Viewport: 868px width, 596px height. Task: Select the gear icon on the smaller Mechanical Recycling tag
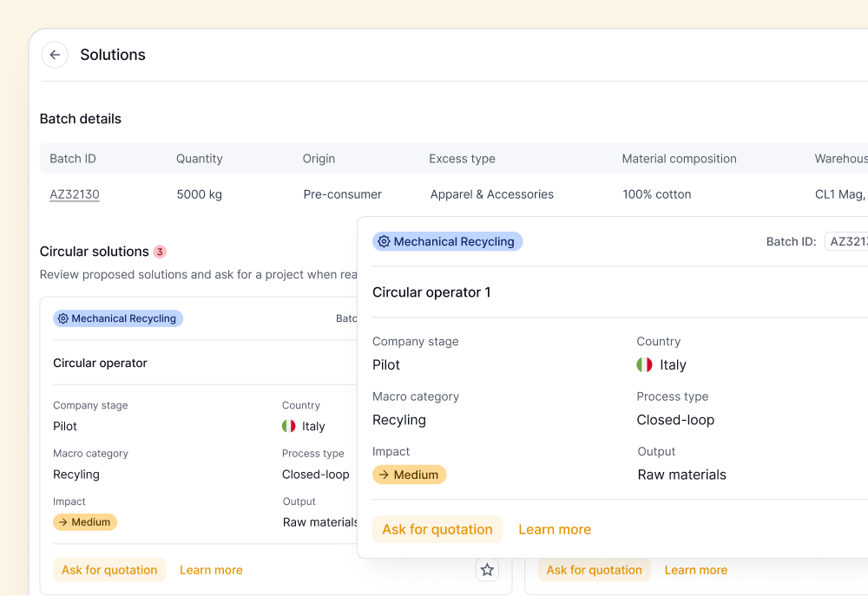(62, 318)
